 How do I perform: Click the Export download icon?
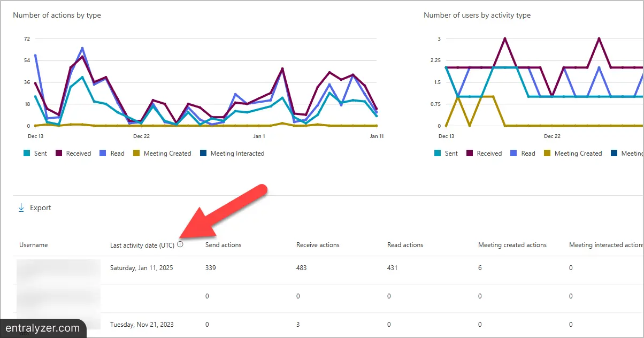(x=21, y=208)
